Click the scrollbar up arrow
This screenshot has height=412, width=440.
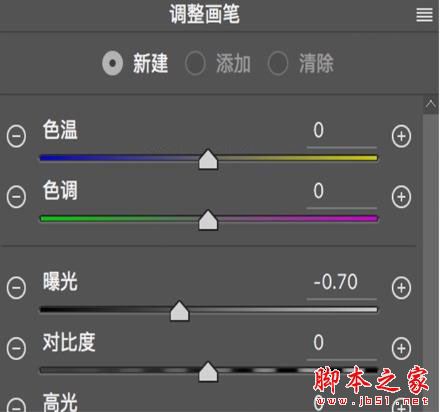tap(431, 105)
